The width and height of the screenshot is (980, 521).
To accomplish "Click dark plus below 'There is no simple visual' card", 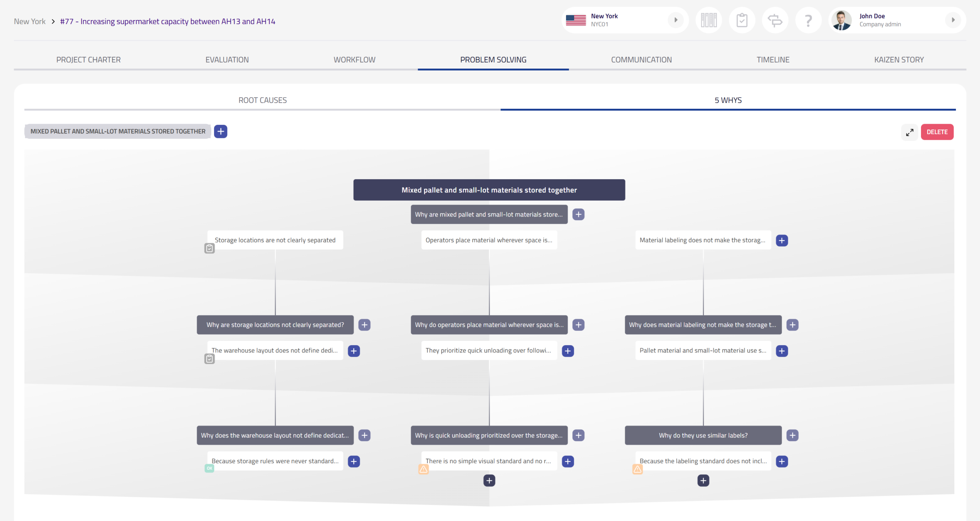I will [489, 480].
